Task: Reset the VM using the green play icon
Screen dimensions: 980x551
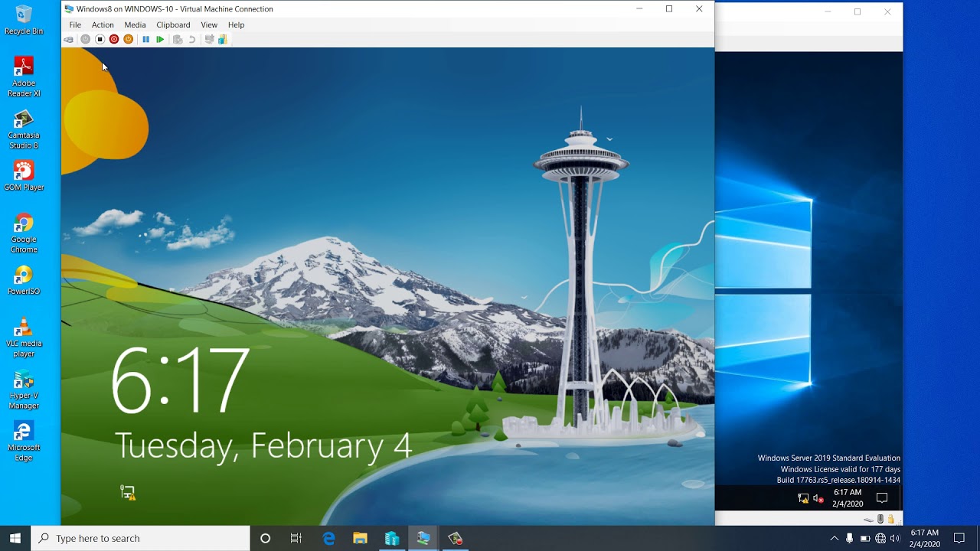Action: [x=160, y=39]
